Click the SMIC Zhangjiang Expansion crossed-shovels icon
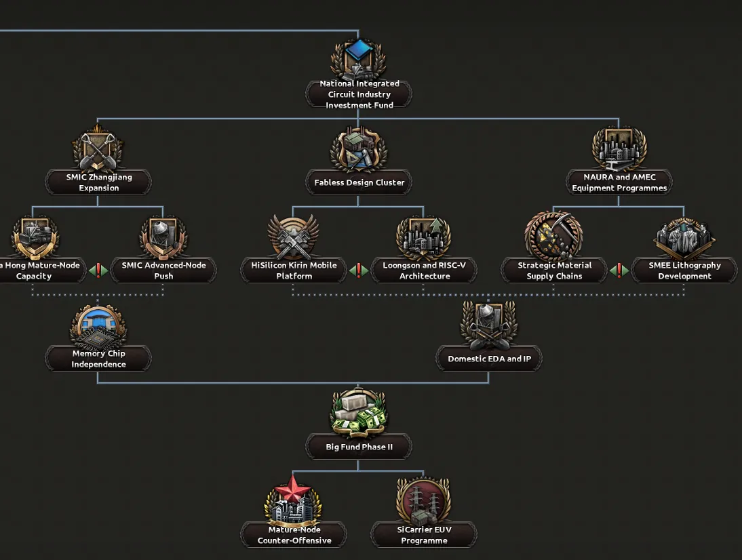The height and width of the screenshot is (560, 742). click(x=98, y=148)
